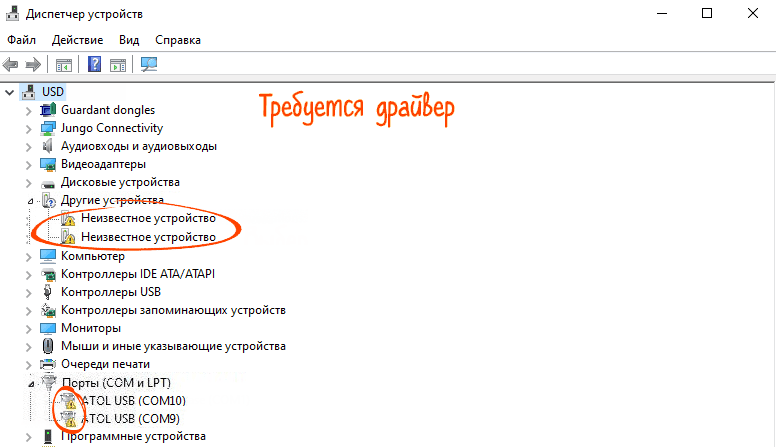776x447 pixels.
Task: Minimize the Диспетчер устройств window
Action: (x=662, y=13)
